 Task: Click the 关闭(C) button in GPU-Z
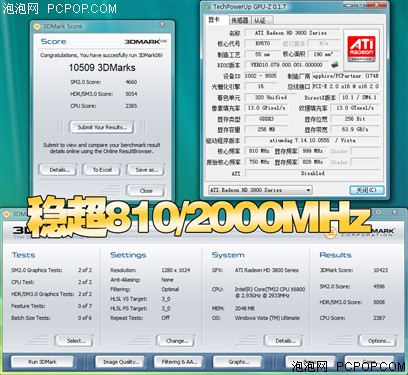(x=367, y=190)
